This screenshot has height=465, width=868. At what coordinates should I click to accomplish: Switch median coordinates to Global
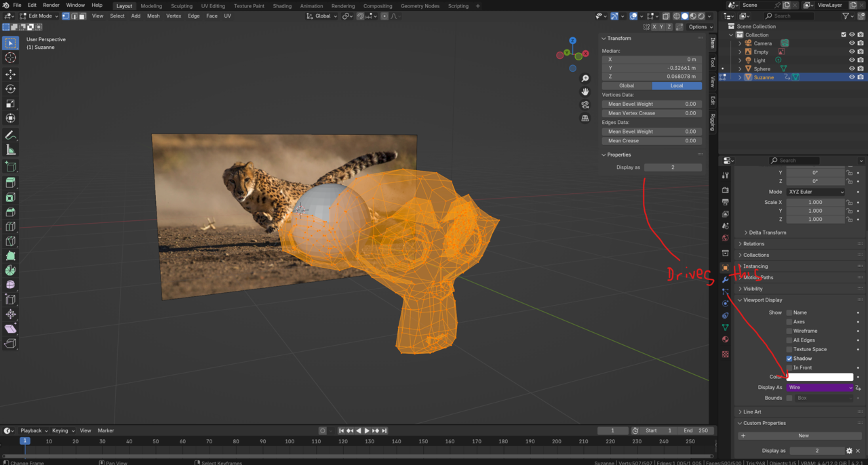coord(627,86)
